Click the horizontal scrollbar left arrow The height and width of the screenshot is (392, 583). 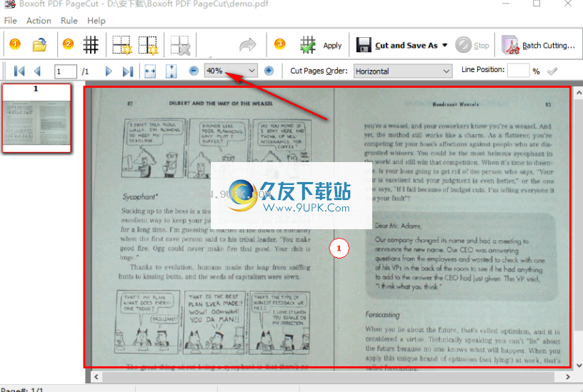tap(96, 377)
